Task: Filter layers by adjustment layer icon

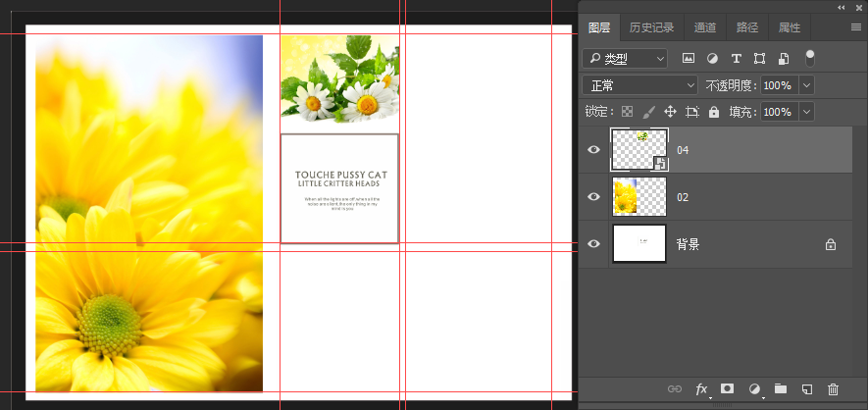Action: [x=712, y=58]
